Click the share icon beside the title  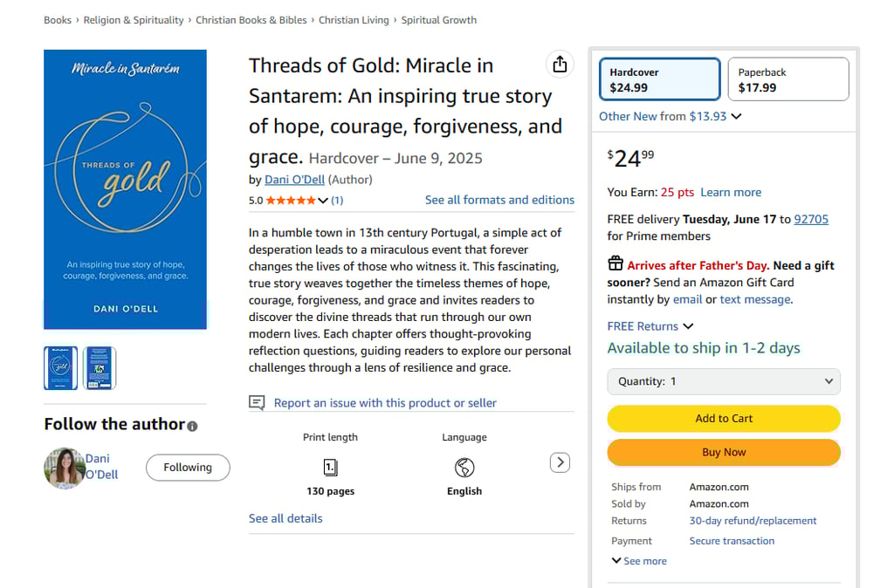click(x=560, y=65)
